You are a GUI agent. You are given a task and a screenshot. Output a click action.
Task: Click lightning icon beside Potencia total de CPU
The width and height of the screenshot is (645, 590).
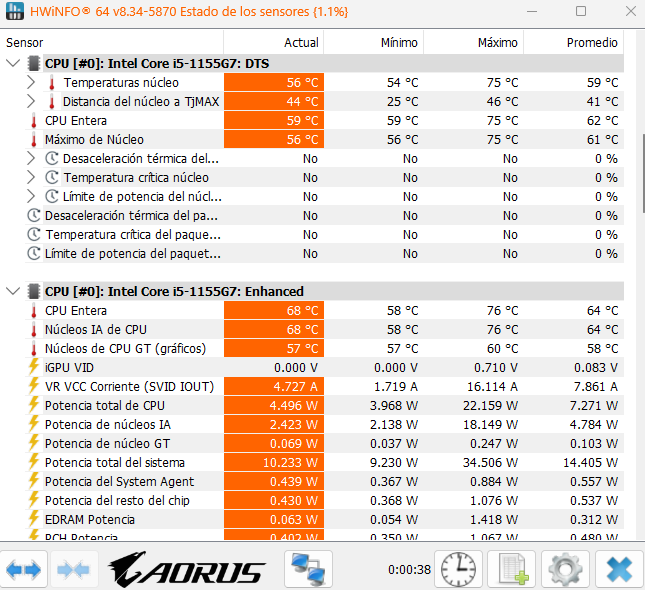[x=34, y=404]
